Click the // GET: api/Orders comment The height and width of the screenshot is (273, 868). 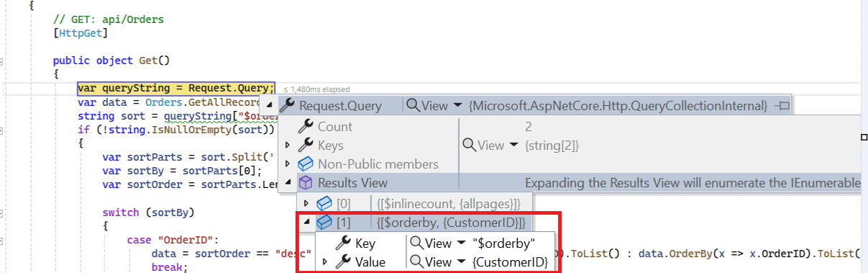pos(108,19)
